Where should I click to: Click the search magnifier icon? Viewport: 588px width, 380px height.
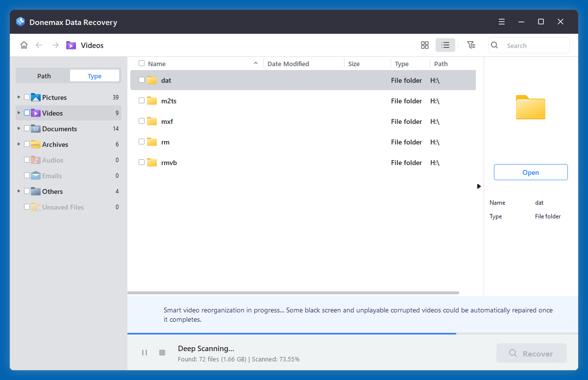494,45
